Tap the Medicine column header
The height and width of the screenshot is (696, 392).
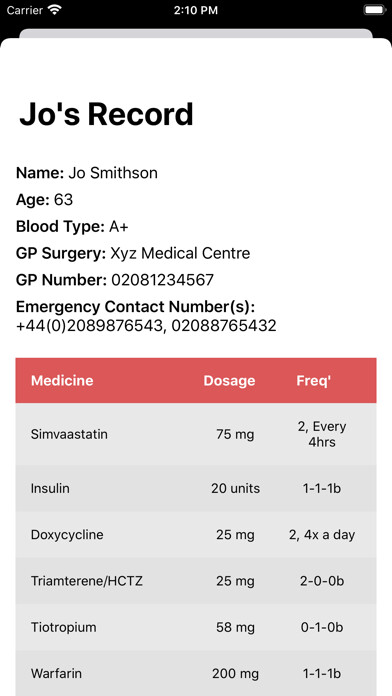(62, 380)
